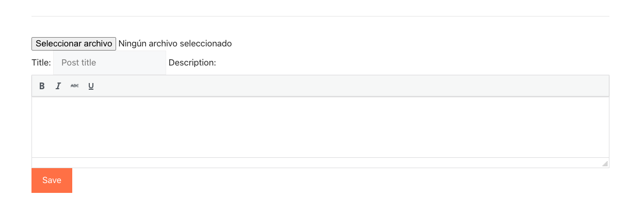Viewport: 644px width, 213px height.
Task: Select the slanted I italic button
Action: [58, 86]
